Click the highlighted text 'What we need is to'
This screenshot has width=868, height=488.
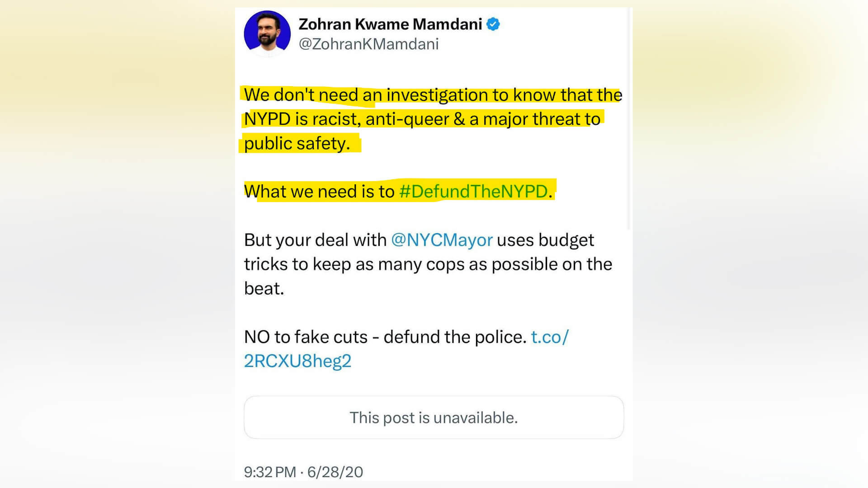tap(319, 192)
